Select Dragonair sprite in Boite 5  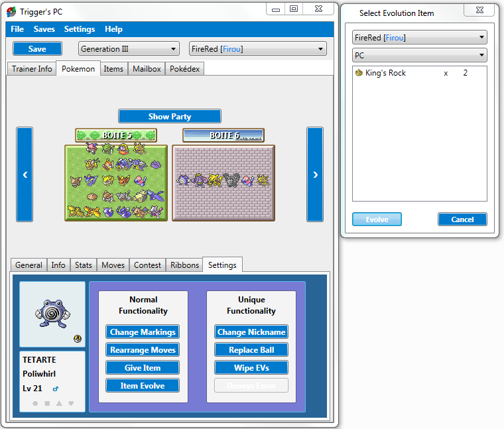click(x=124, y=212)
